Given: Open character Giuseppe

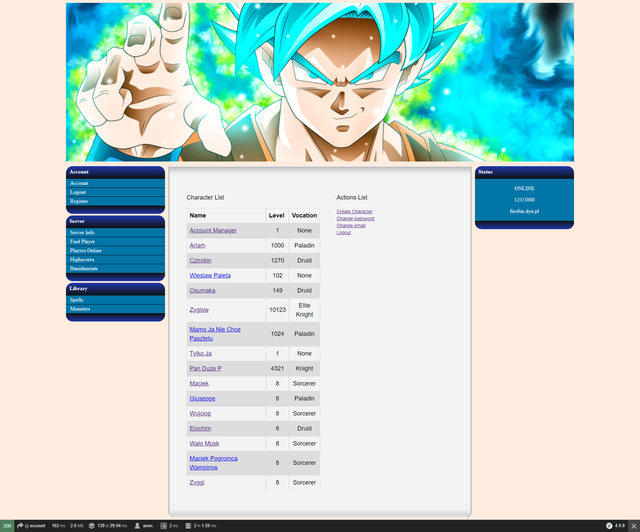Looking at the screenshot, I should click(x=202, y=398).
